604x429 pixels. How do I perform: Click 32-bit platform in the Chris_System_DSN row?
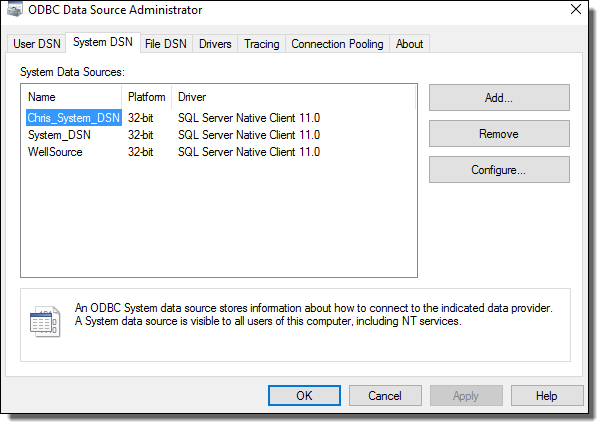click(141, 118)
